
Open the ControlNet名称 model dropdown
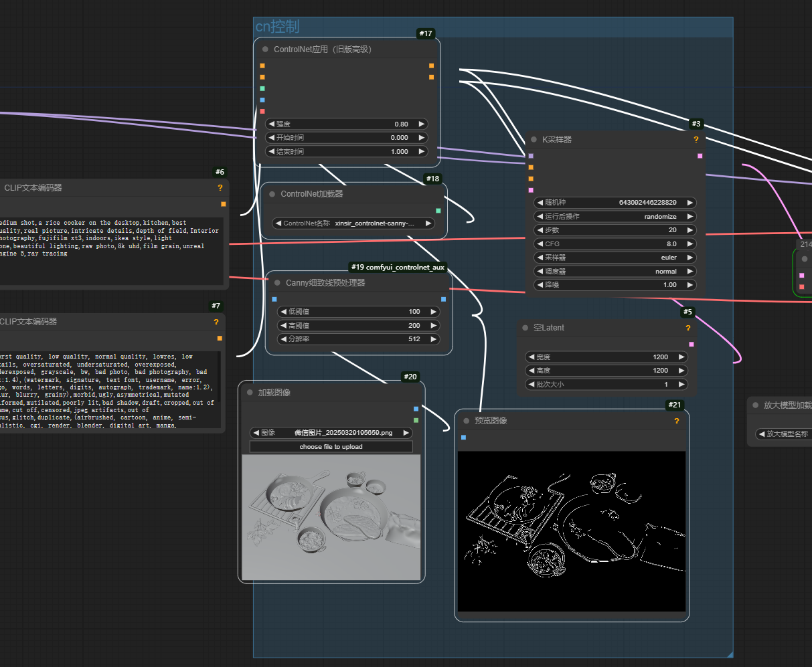353,223
